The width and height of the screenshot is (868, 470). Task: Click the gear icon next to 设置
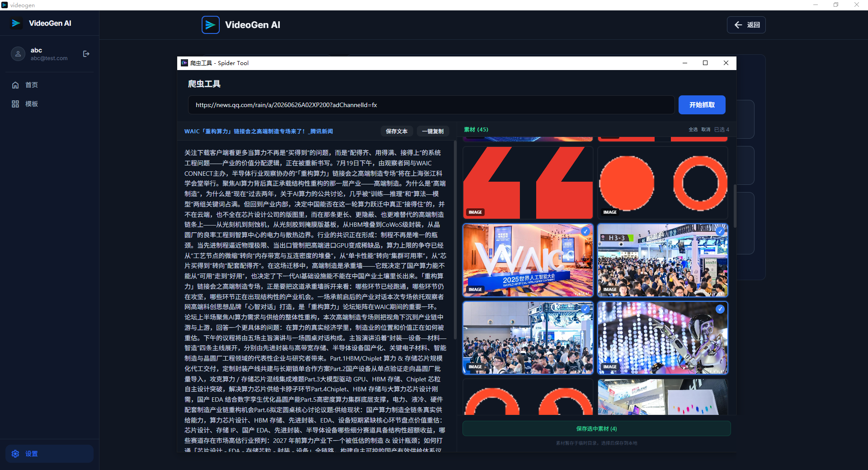(x=15, y=454)
